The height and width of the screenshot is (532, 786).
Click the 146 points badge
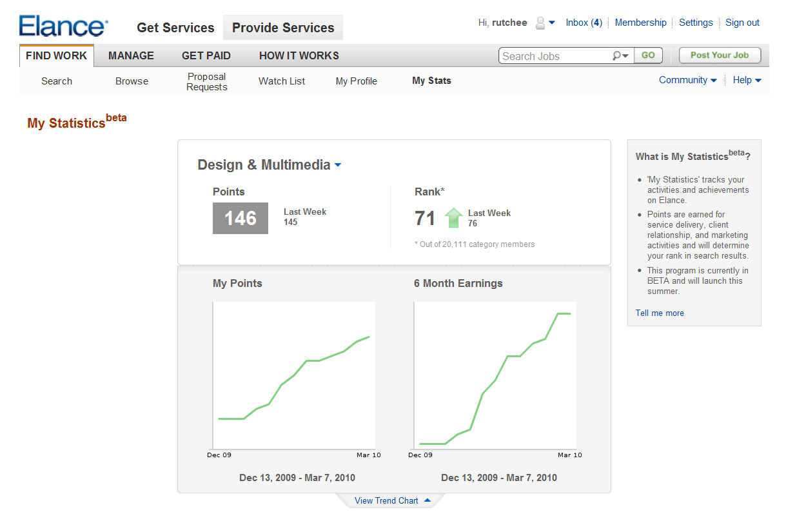tap(240, 218)
